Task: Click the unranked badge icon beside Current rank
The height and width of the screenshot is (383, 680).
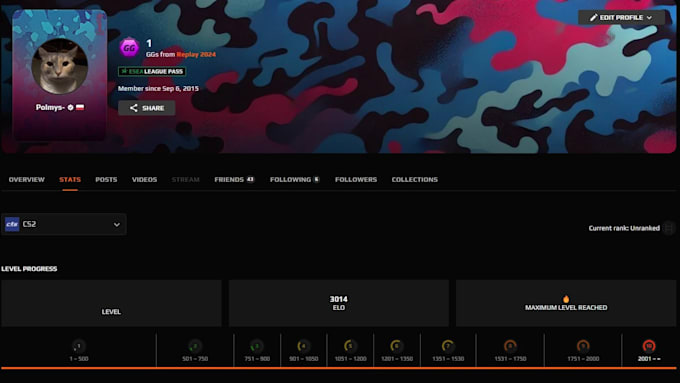Action: coord(669,228)
